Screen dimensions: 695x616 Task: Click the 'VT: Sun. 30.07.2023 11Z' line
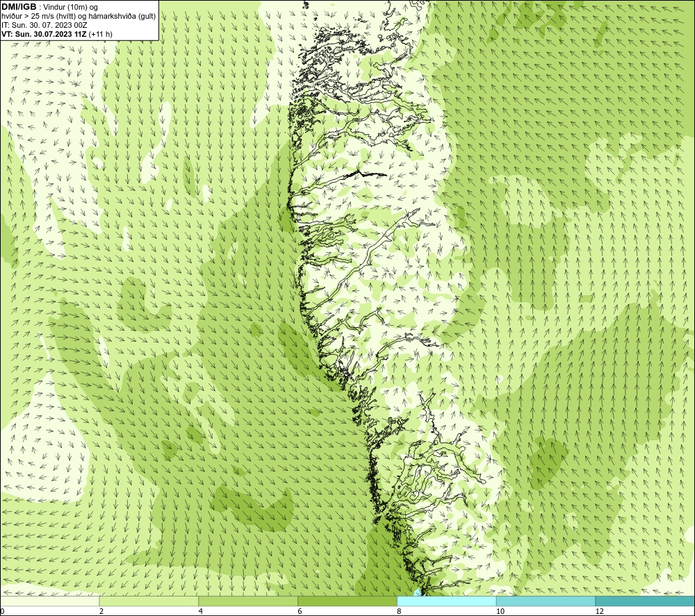point(44,34)
